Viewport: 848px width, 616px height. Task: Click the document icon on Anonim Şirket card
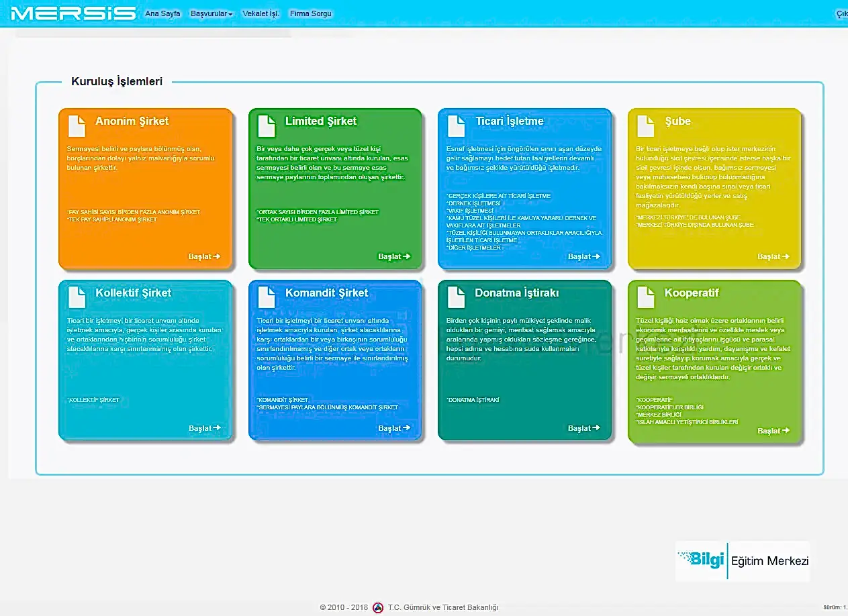(x=77, y=125)
